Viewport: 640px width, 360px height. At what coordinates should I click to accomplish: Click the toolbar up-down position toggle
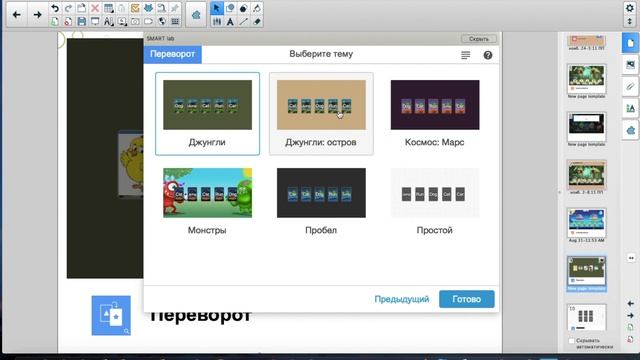(x=629, y=20)
